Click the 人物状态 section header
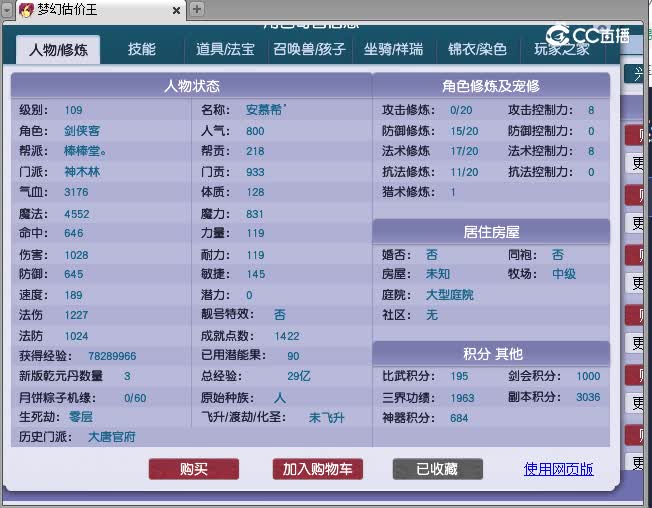652x508 pixels. pyautogui.click(x=192, y=86)
